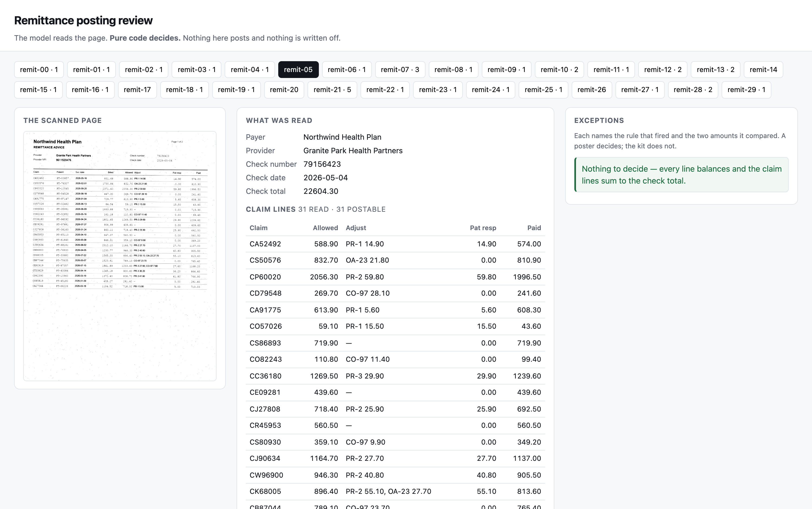Click claim CR45953
The height and width of the screenshot is (509, 812).
tap(265, 425)
